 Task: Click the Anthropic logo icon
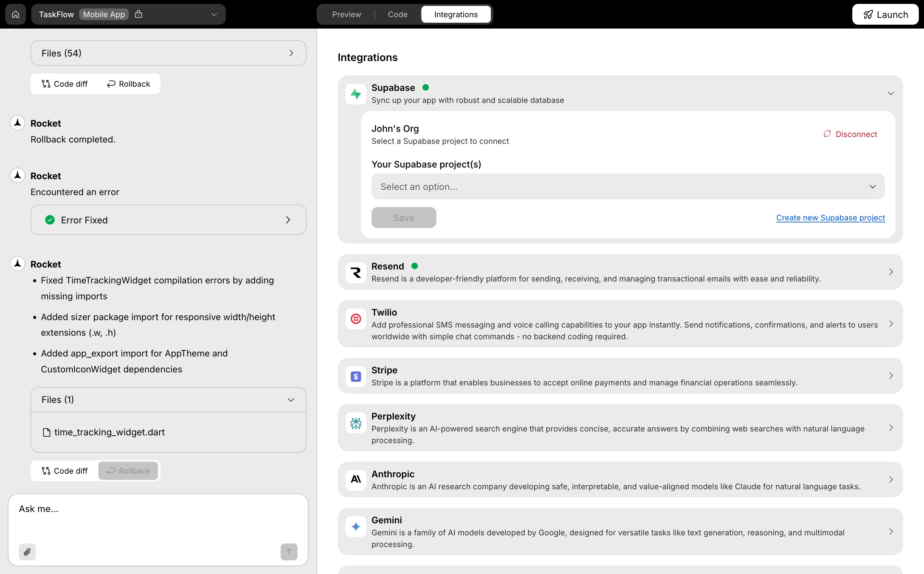tap(355, 480)
